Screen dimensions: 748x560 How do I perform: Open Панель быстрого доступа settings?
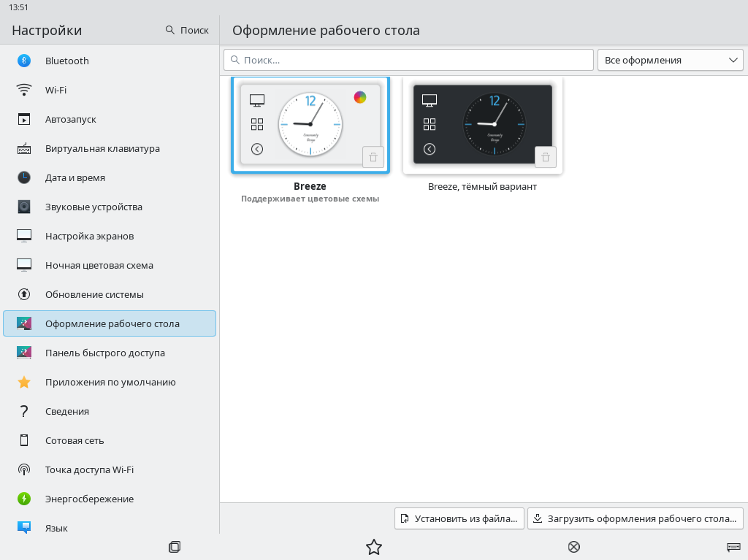point(110,353)
